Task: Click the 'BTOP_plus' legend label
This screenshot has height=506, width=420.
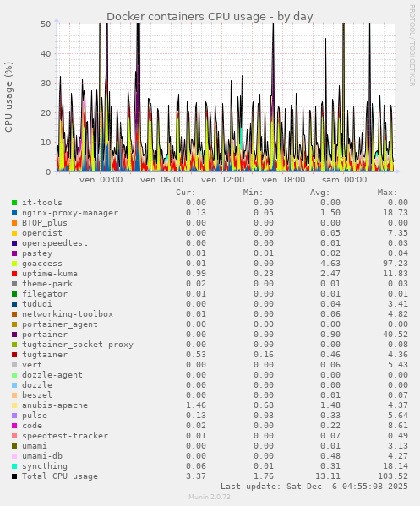Action: pyautogui.click(x=45, y=223)
